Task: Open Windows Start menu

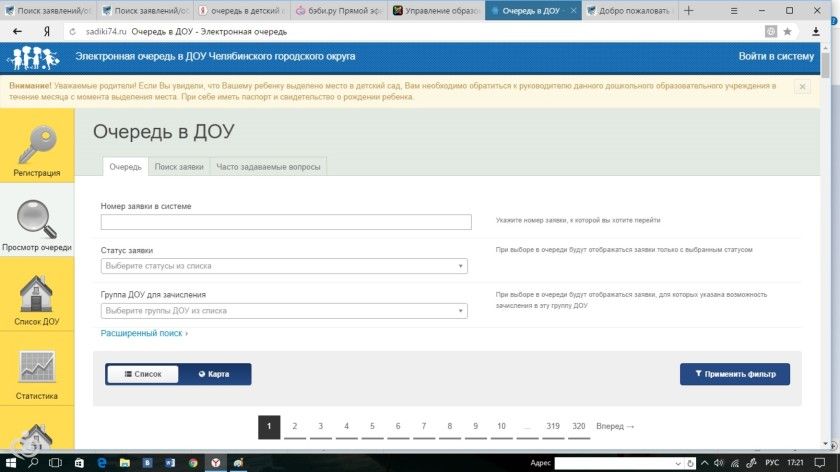Action: click(x=10, y=462)
